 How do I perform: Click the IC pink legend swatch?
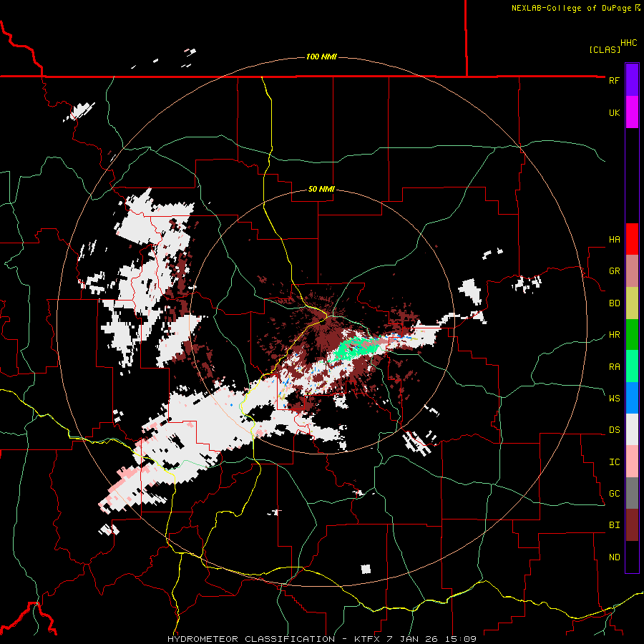(x=632, y=462)
